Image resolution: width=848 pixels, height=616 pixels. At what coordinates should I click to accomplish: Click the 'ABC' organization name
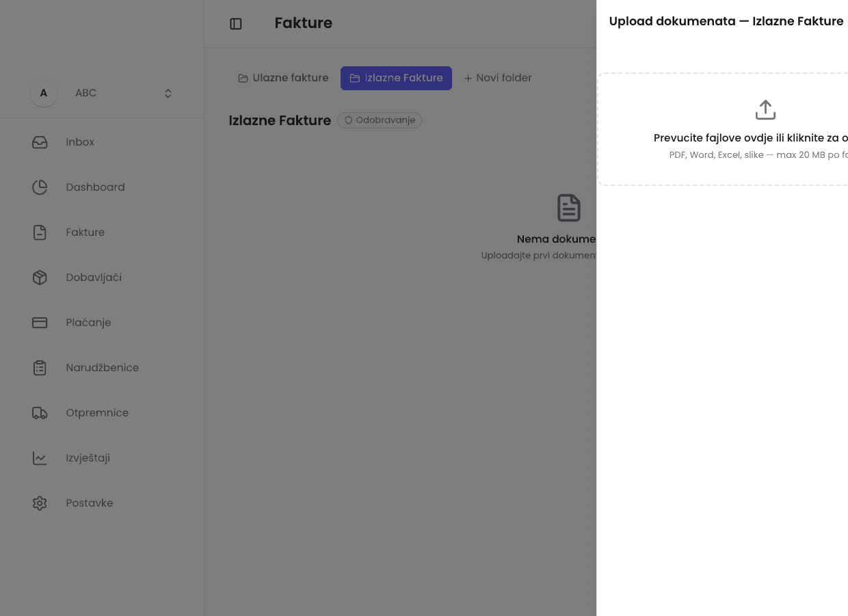point(85,93)
